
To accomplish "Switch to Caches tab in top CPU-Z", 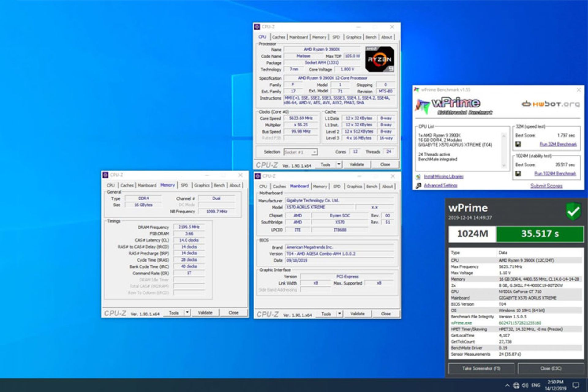I will click(x=278, y=37).
